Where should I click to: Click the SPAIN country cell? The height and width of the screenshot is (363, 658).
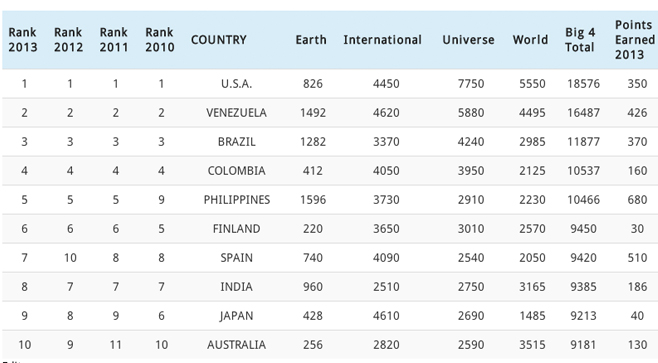237,258
